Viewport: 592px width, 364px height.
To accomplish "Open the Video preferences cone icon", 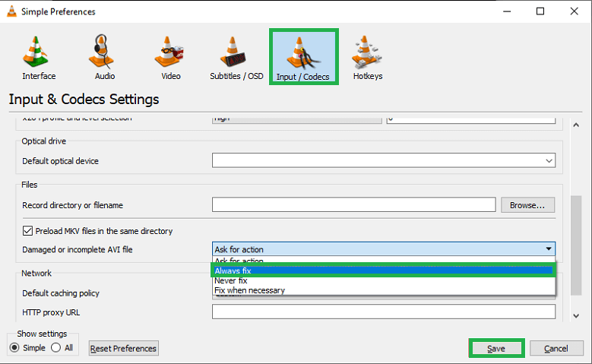I will click(169, 52).
